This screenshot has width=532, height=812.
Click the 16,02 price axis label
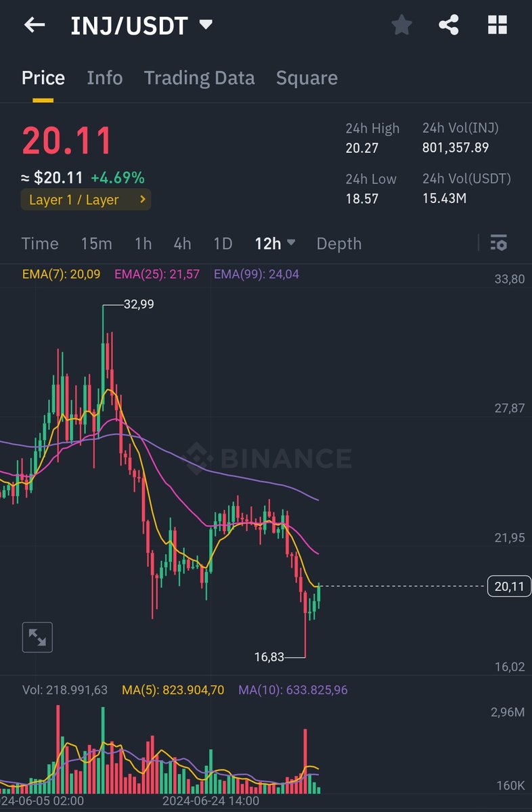509,667
